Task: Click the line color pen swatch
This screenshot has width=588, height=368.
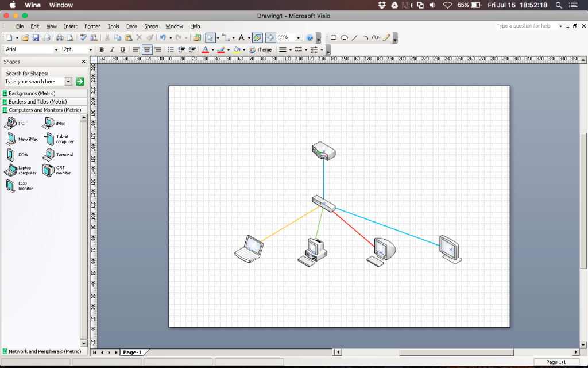Action: click(x=221, y=49)
